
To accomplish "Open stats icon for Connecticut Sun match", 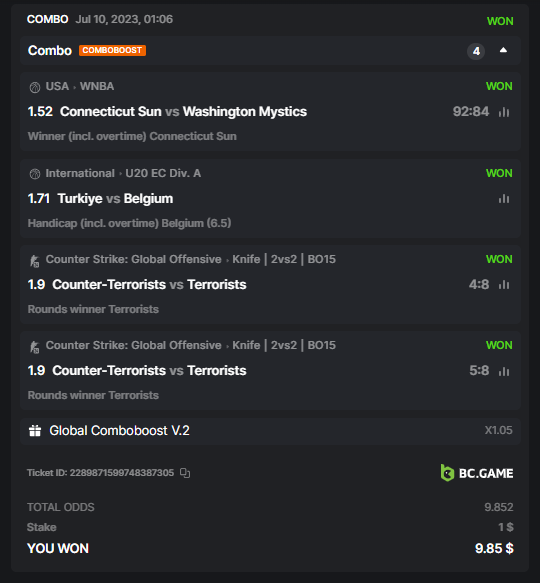I will click(x=504, y=112).
